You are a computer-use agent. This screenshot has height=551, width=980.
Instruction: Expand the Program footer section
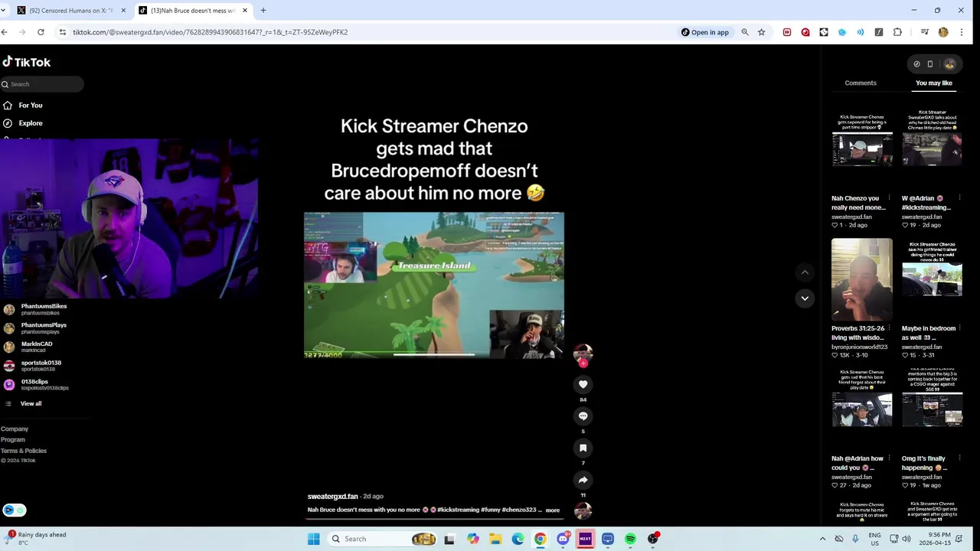[13, 440]
